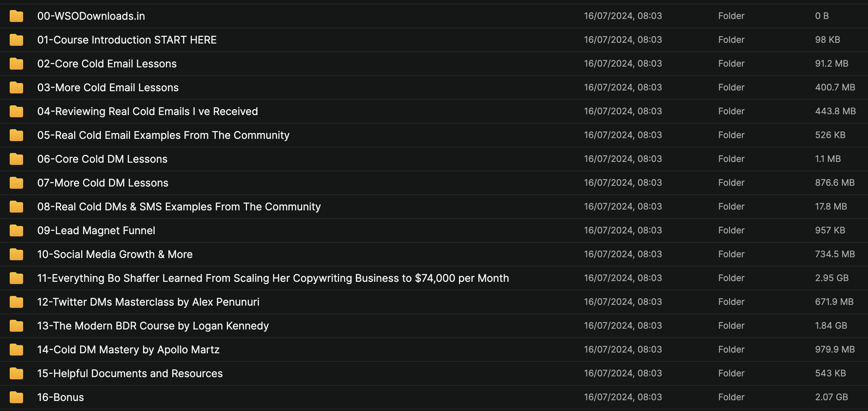This screenshot has height=411, width=868.
Task: Click the folder icon for 02-Core Cold Email Lessons
Action: 16,64
